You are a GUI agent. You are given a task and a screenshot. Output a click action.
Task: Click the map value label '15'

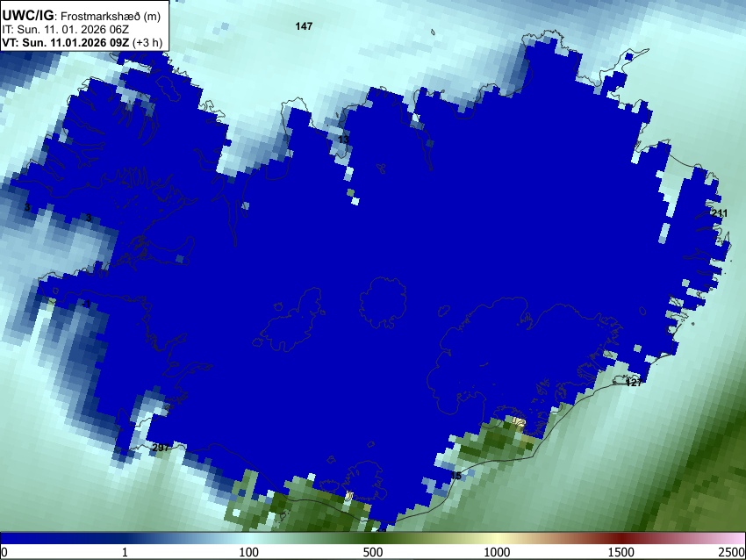[455, 476]
